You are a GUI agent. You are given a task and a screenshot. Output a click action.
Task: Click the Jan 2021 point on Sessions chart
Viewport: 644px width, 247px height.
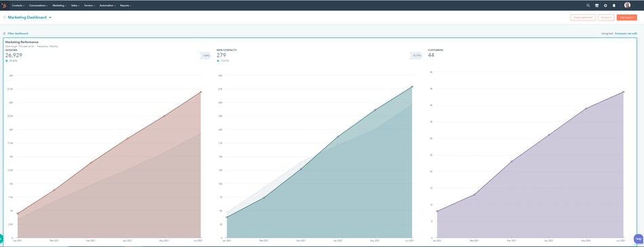pyautogui.click(x=18, y=214)
